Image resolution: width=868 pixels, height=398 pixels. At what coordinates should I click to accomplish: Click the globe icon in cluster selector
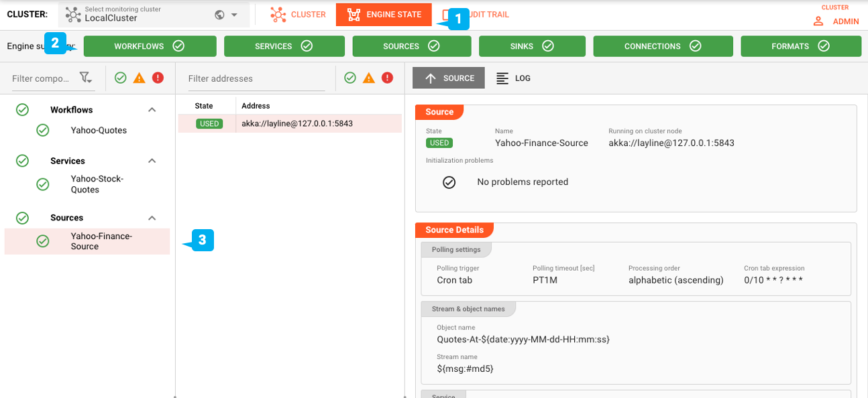219,15
